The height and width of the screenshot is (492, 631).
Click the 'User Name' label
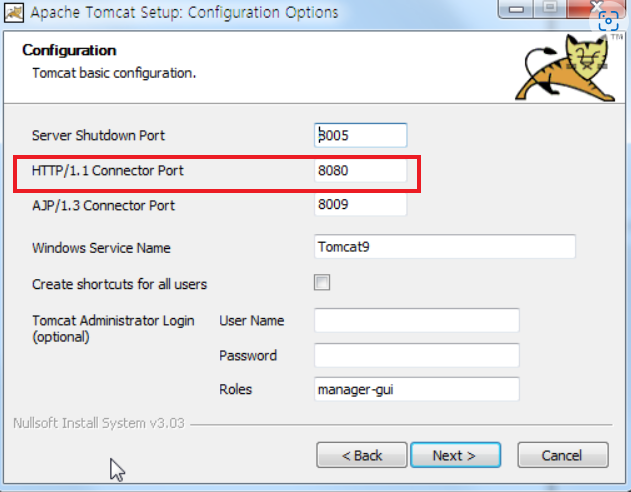click(x=252, y=321)
